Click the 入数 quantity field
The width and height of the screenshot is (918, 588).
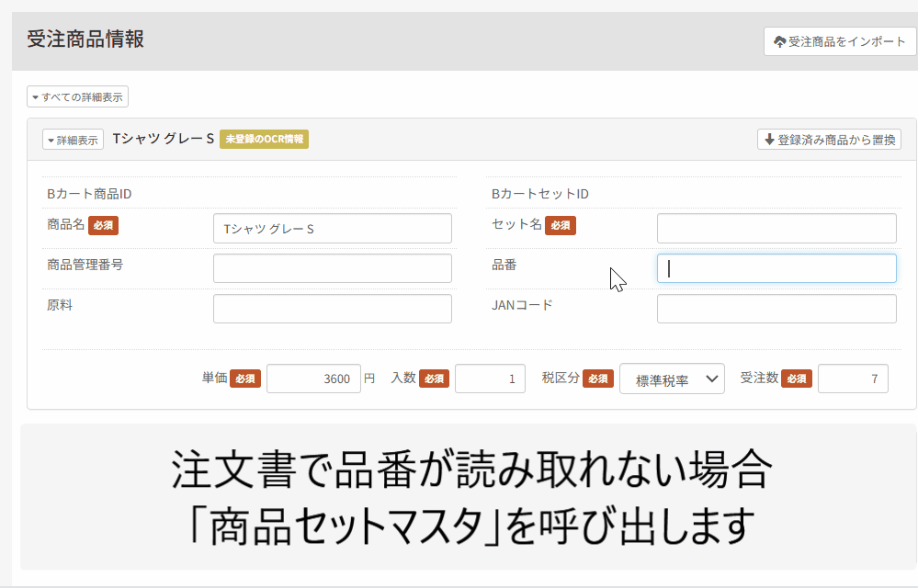(x=490, y=379)
